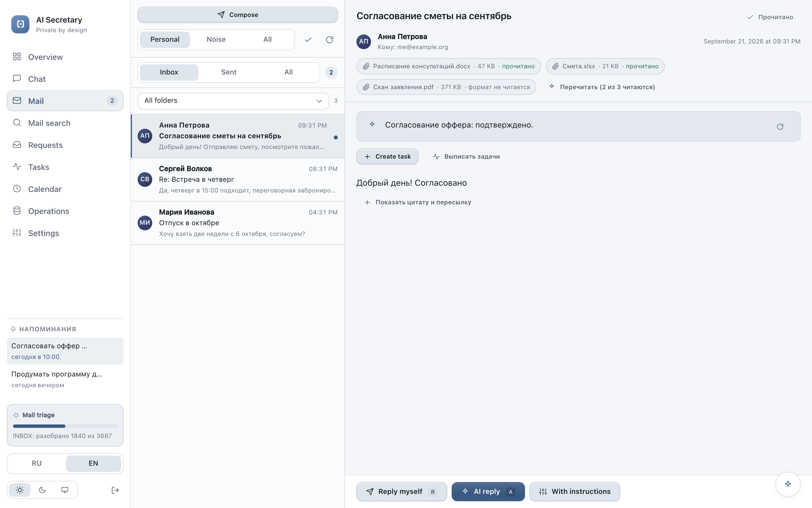This screenshot has width=812, height=508.
Task: Select the Noise filter tab
Action: click(x=216, y=40)
